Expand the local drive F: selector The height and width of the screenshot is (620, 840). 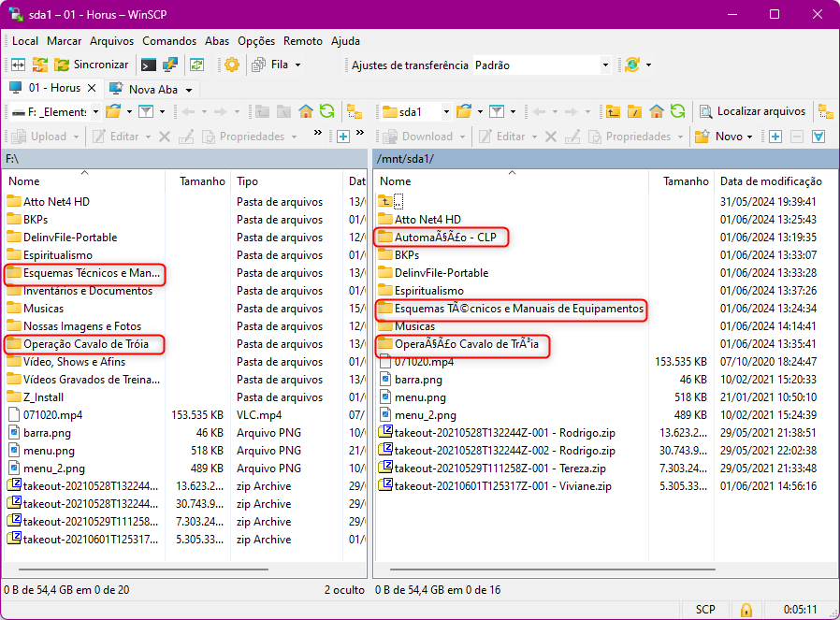[x=94, y=111]
